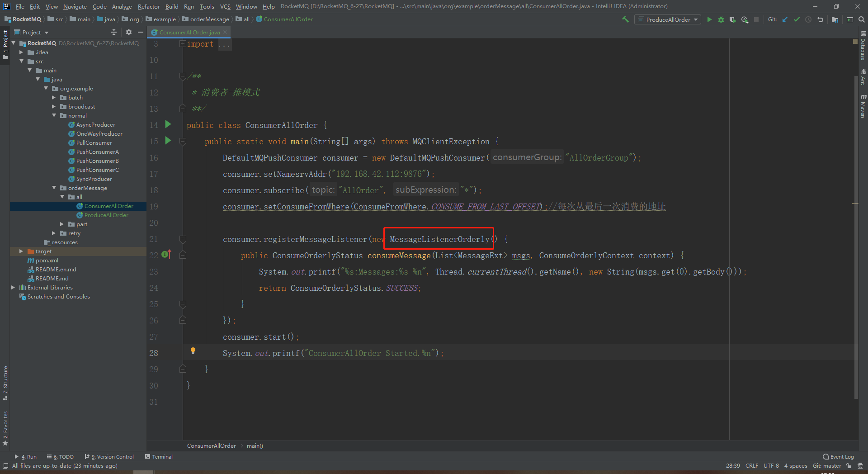The height and width of the screenshot is (474, 868).
Task: Click the lightbulb intention icon on line 28
Action: point(193,351)
